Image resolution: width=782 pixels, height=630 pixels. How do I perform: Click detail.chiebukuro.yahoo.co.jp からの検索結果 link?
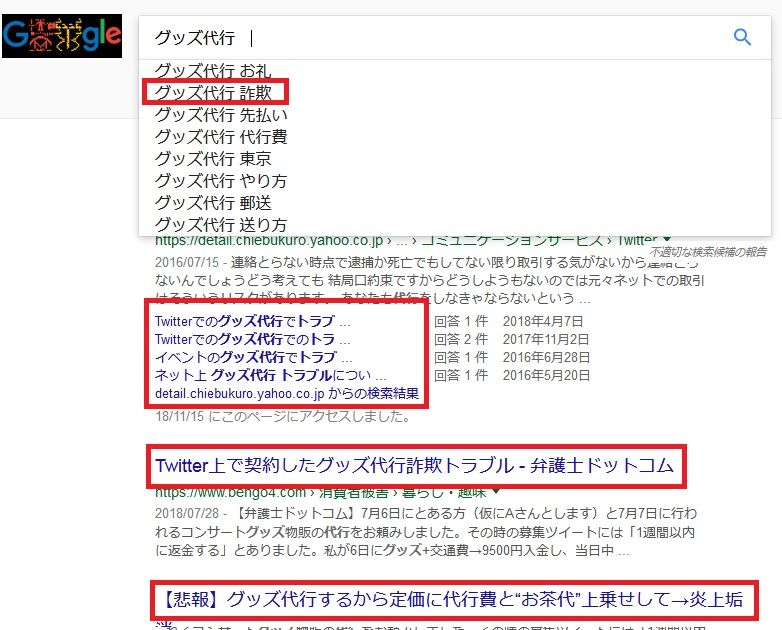pyautogui.click(x=287, y=394)
